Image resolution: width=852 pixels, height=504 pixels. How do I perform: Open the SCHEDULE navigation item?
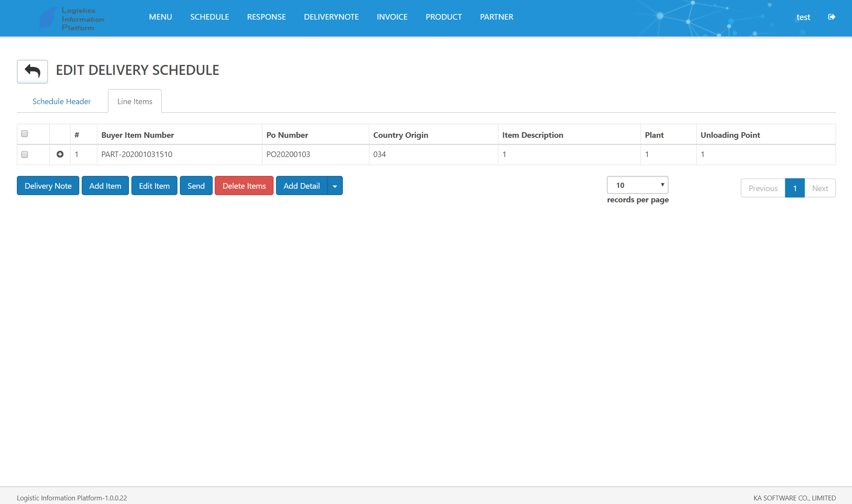coord(209,17)
